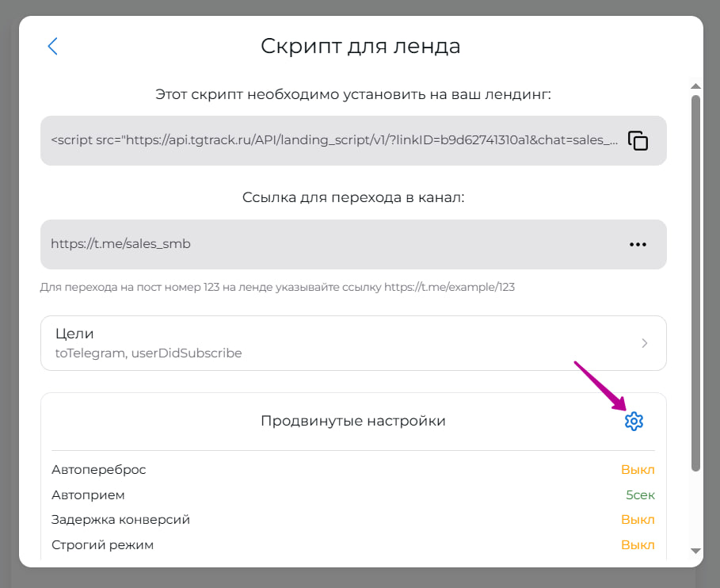Image resolution: width=720 pixels, height=588 pixels.
Task: Click the vertical scrollbar thumb
Action: click(695, 283)
